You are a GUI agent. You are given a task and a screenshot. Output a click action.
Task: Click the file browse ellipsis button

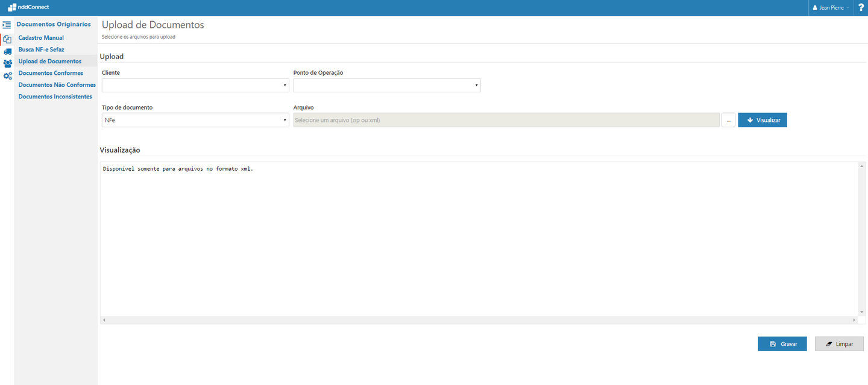pos(728,120)
